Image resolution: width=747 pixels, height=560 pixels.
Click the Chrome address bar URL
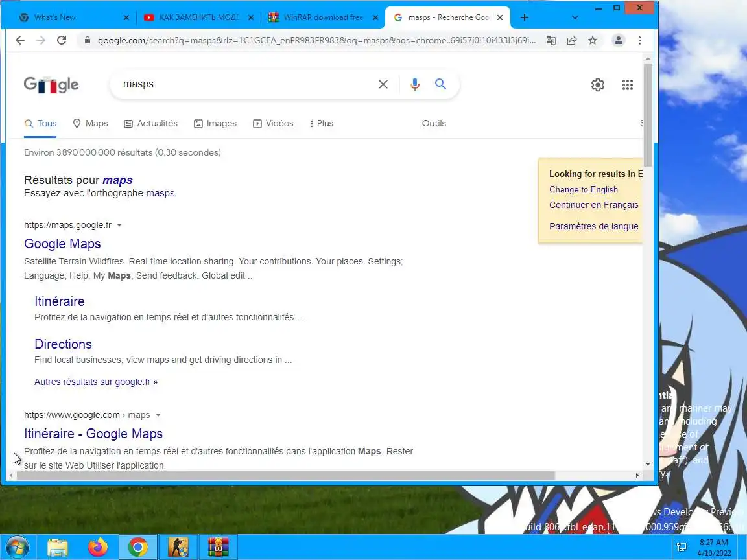coord(316,40)
